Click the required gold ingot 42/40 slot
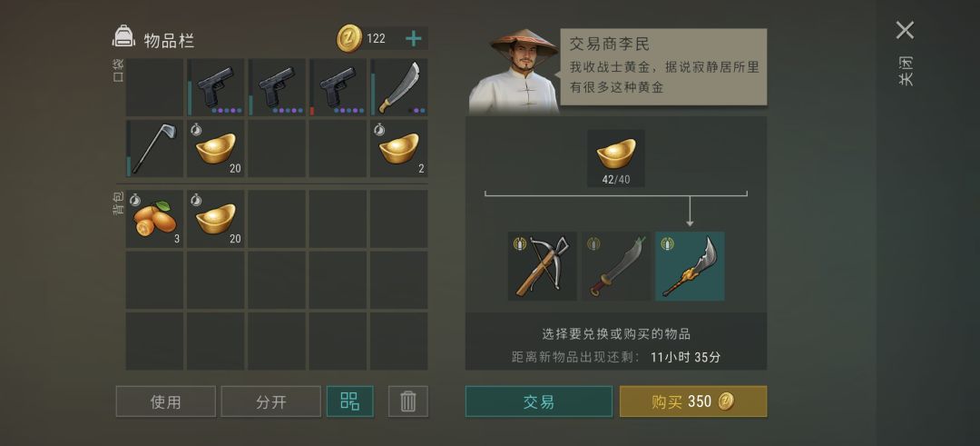Screen dimensions: 980x446 [x=615, y=158]
